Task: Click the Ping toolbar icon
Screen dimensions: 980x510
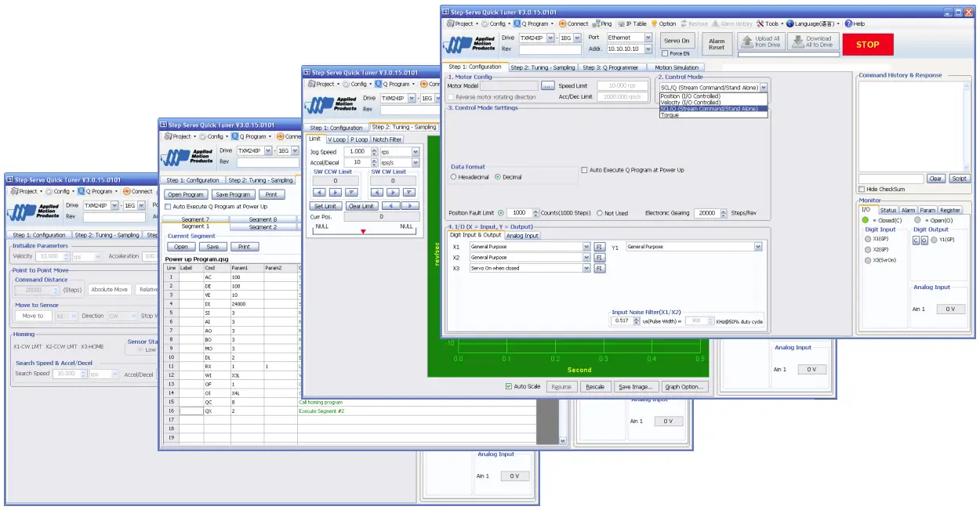Action: 604,23
